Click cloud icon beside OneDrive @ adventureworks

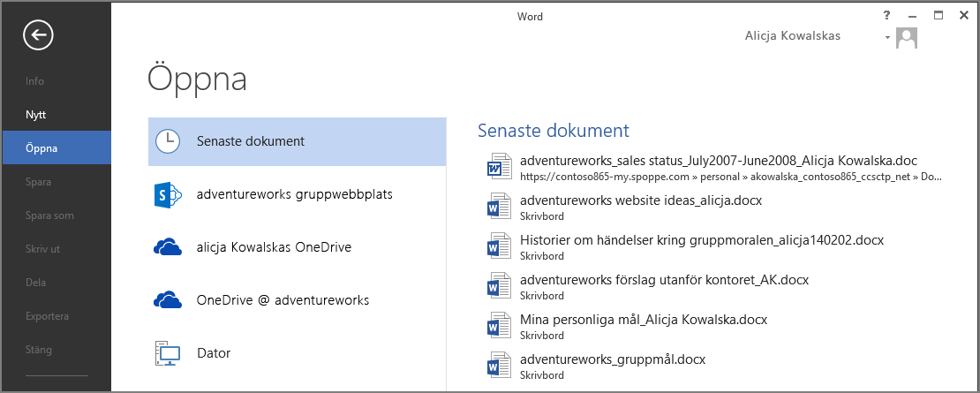click(x=168, y=300)
